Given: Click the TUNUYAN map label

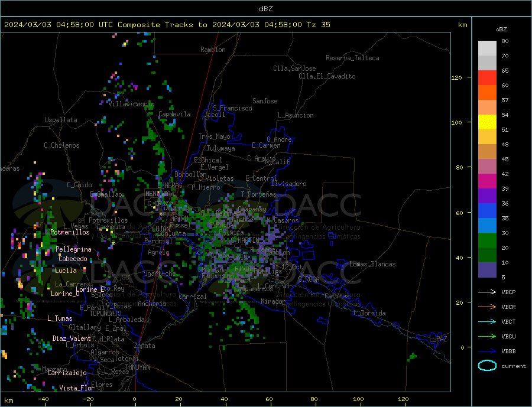Looking at the screenshot, I should pyautogui.click(x=137, y=367).
